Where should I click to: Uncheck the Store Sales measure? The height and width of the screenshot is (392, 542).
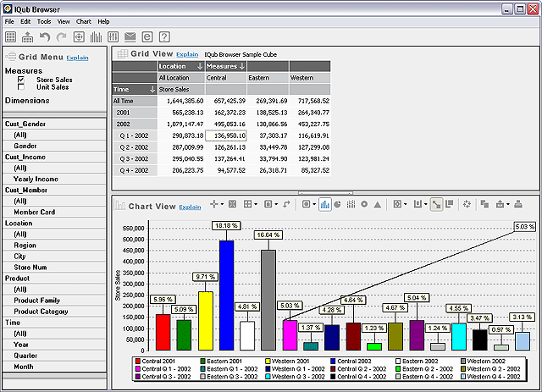tap(21, 79)
